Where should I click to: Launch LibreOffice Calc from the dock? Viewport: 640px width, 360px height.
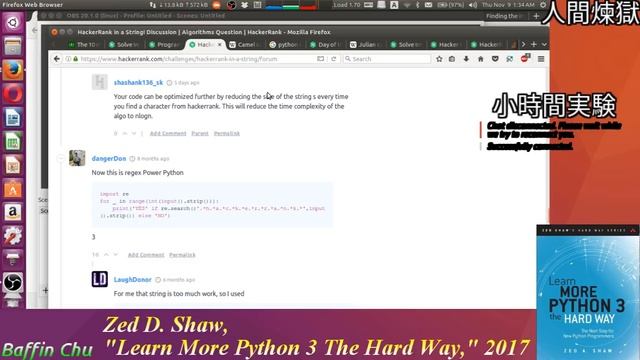click(13, 142)
